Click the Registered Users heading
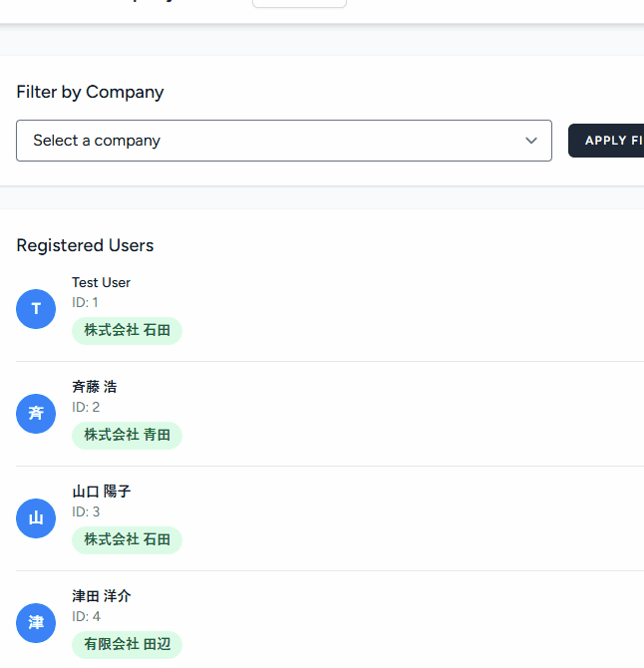This screenshot has width=644, height=668. 85,245
